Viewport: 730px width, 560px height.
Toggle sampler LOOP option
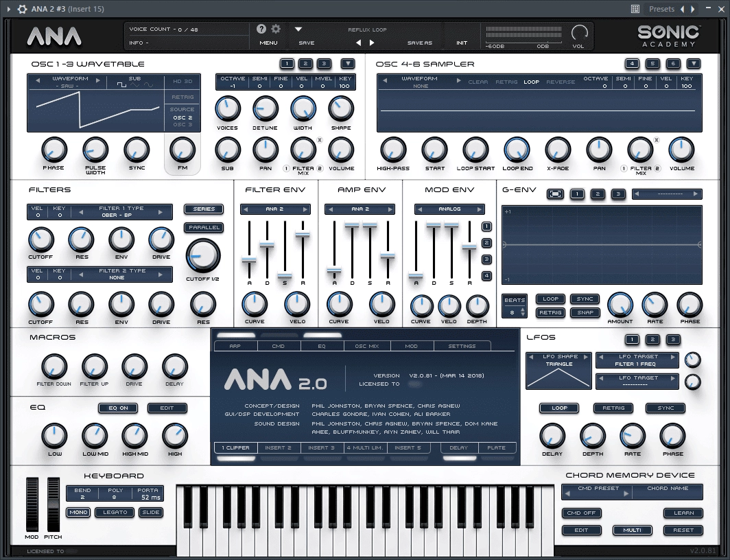[x=531, y=82]
